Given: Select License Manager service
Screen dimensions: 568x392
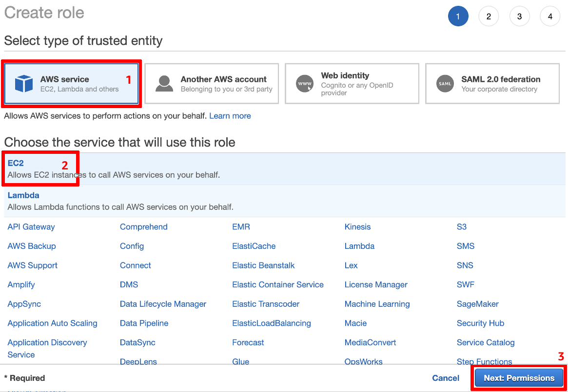Looking at the screenshot, I should pyautogui.click(x=376, y=284).
